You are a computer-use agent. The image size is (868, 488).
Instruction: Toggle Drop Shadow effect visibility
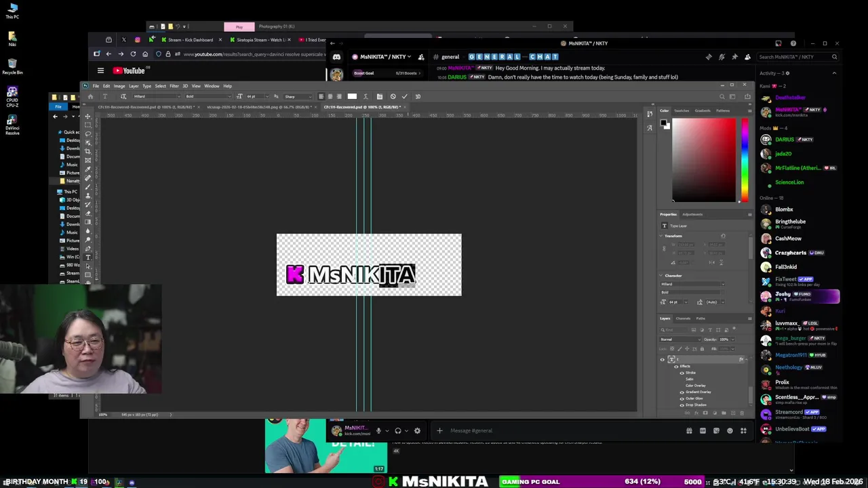pos(682,405)
